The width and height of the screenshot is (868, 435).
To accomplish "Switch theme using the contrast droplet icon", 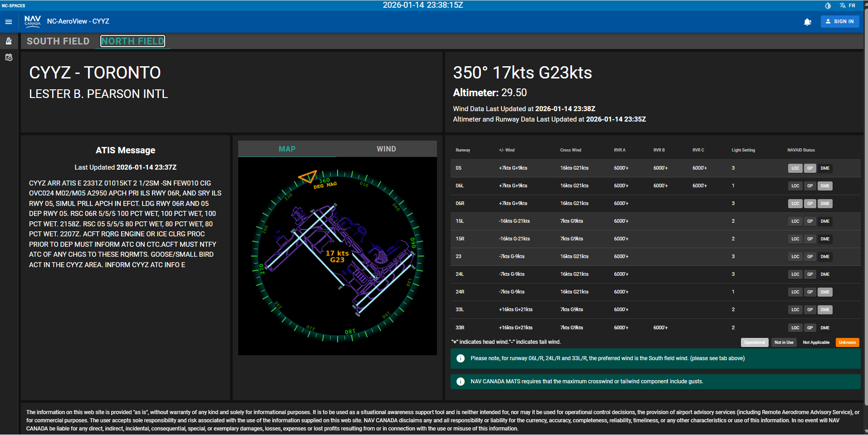I will click(x=827, y=5).
